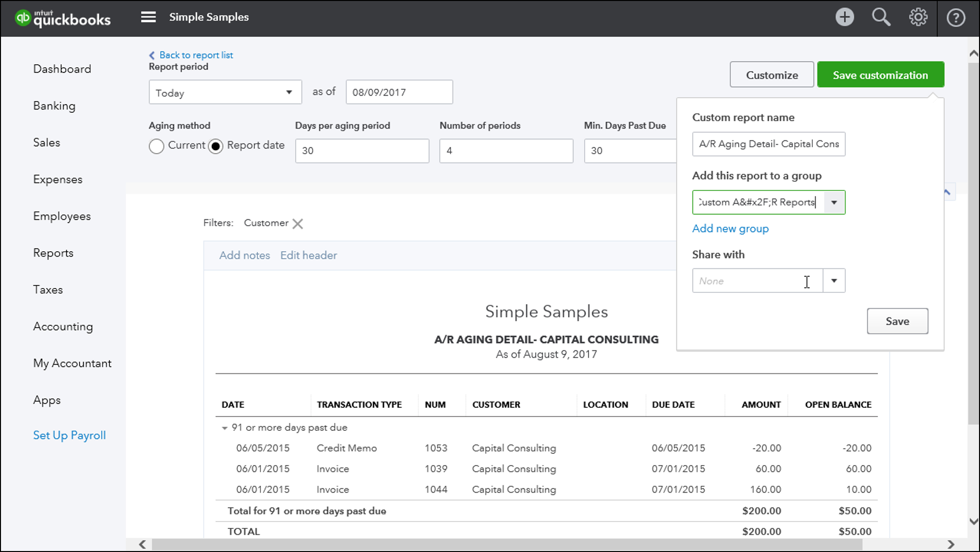Click the Add new group link
Image resolution: width=980 pixels, height=552 pixels.
point(730,228)
